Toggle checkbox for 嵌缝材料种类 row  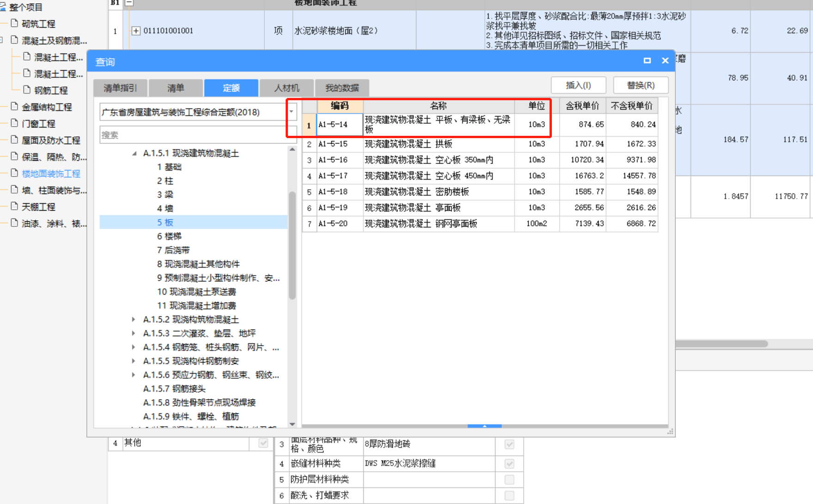(509, 463)
